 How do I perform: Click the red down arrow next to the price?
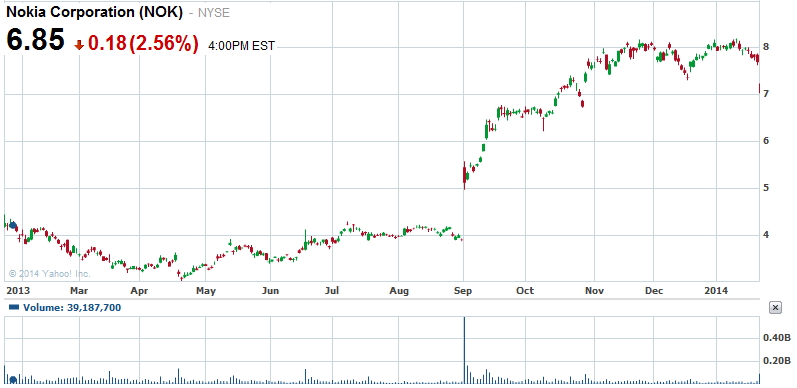[x=79, y=45]
